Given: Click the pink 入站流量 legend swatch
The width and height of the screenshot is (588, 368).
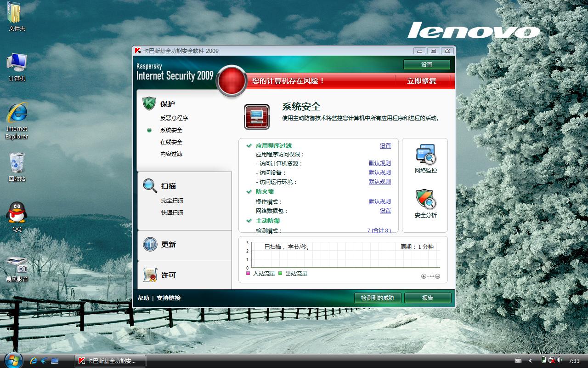Looking at the screenshot, I should [249, 273].
